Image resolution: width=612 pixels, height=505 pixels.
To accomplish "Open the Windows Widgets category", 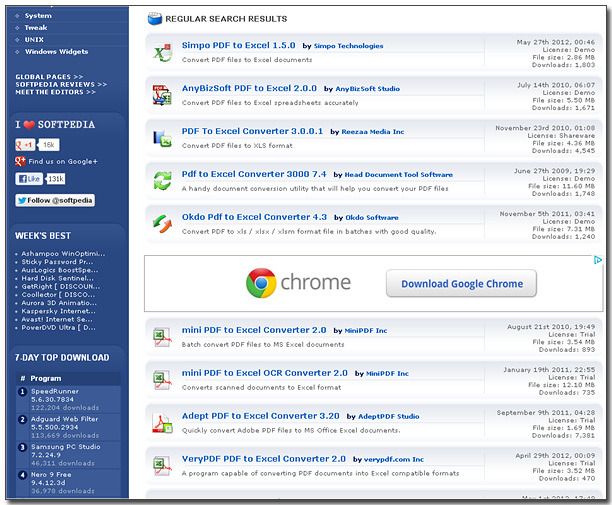I will pyautogui.click(x=57, y=52).
